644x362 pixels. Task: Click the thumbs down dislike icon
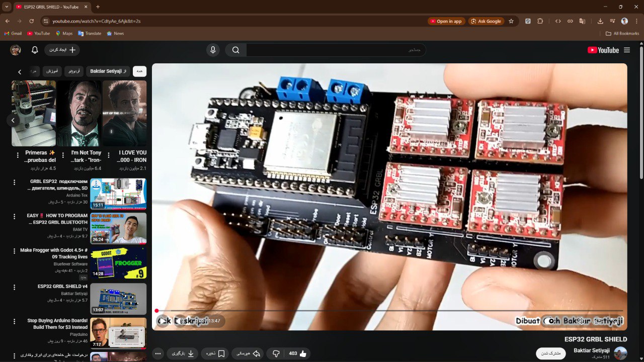[x=276, y=353]
